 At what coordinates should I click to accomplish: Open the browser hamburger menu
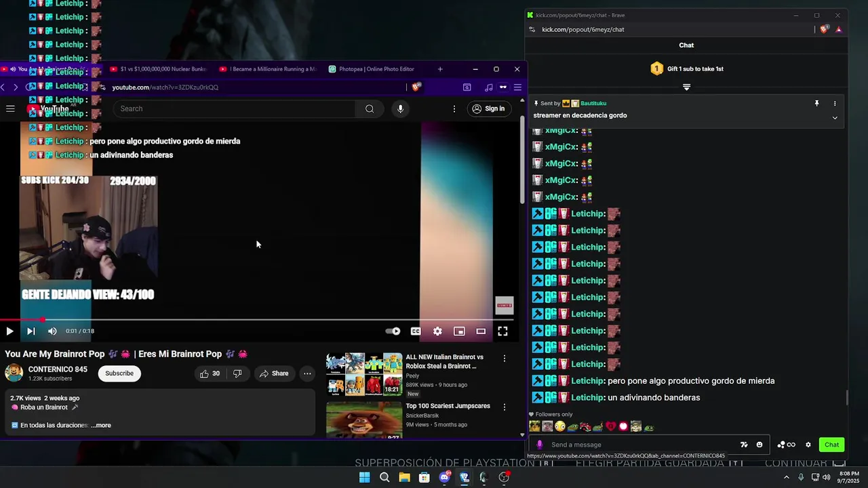click(x=517, y=87)
